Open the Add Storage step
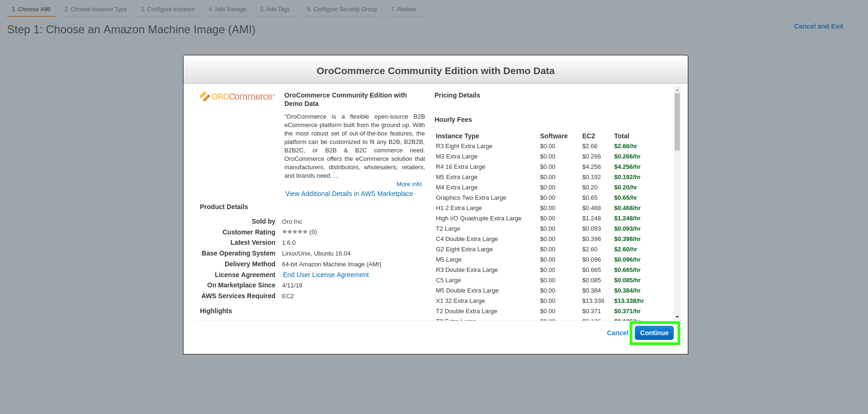868x414 pixels. coord(227,9)
